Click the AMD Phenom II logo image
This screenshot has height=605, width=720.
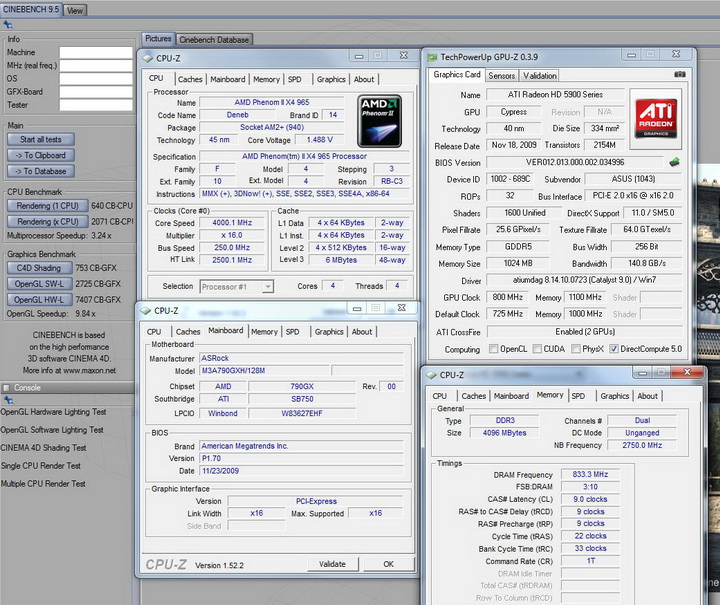click(380, 120)
